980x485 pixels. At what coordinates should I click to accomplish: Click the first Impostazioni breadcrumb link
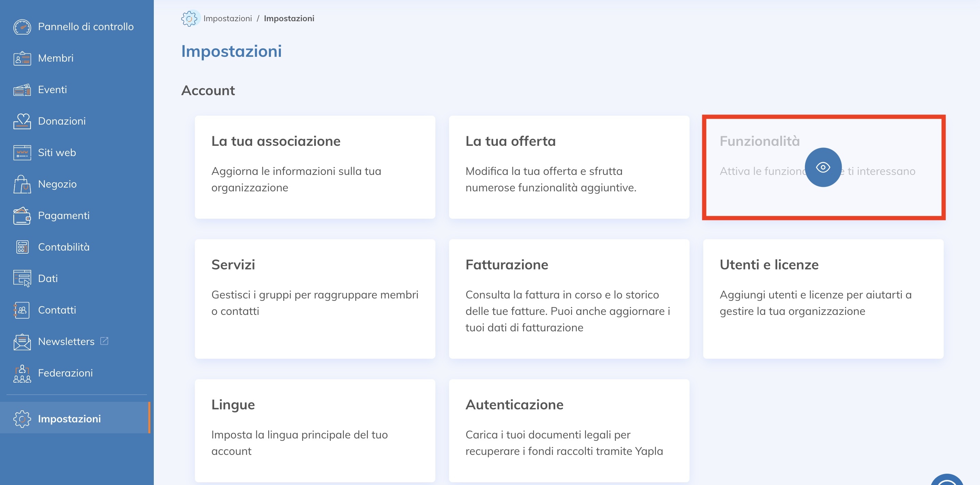[x=227, y=18]
